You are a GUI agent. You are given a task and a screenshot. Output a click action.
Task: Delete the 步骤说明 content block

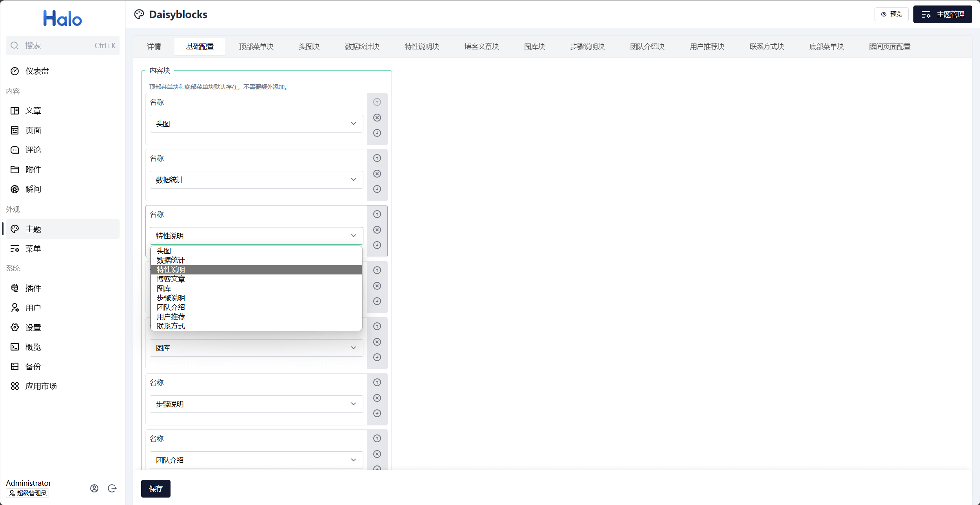(377, 398)
